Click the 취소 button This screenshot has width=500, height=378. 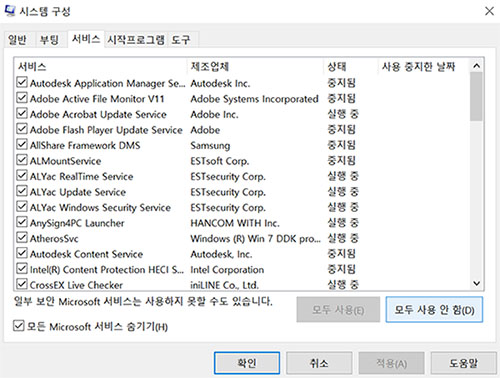319,363
